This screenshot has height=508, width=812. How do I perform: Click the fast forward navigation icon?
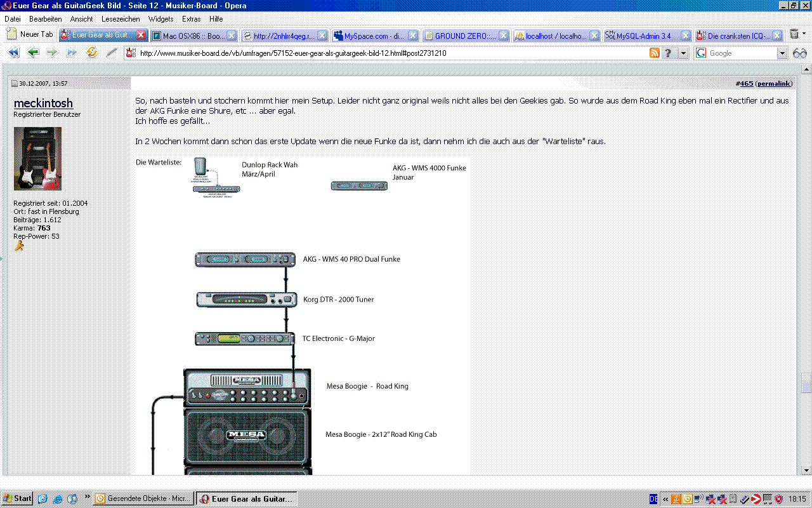coord(72,53)
